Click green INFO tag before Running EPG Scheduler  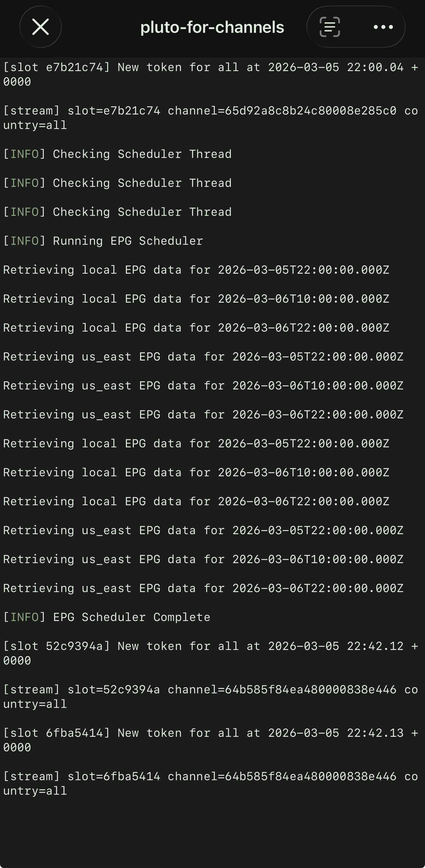(x=24, y=241)
